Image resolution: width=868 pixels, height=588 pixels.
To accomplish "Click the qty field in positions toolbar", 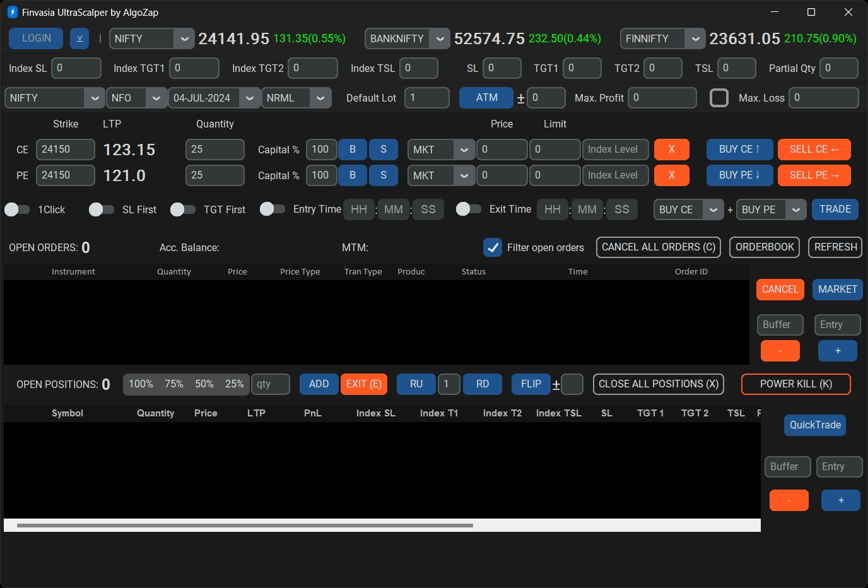I will click(271, 384).
